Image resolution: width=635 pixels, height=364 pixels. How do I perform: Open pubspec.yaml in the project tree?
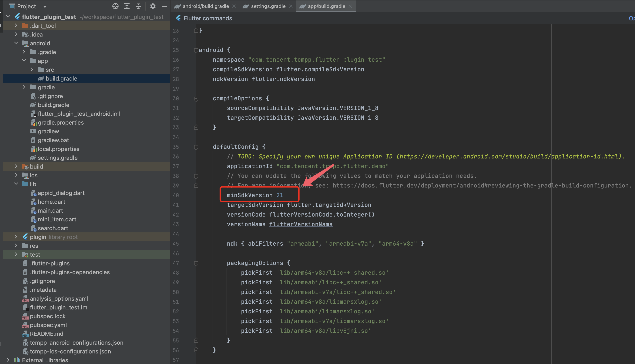pos(48,325)
